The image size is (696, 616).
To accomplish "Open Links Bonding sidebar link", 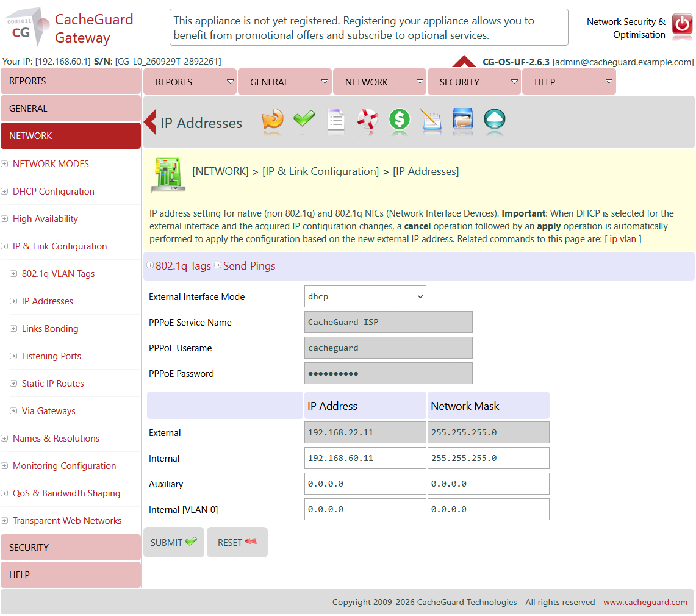I will point(50,329).
